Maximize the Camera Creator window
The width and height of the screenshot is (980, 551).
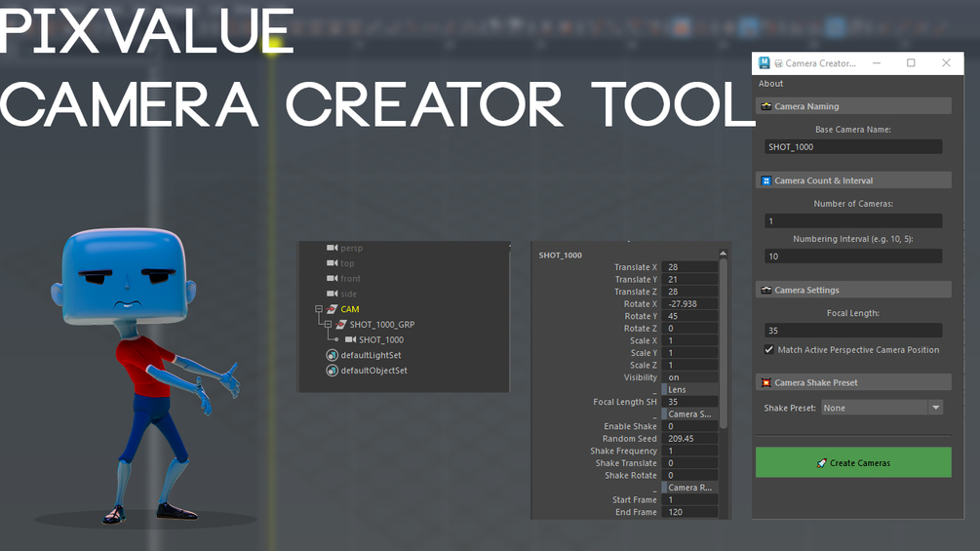tap(911, 63)
